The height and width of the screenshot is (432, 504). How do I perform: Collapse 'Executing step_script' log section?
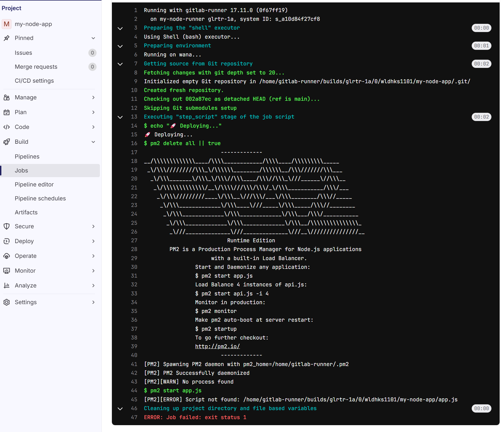click(x=120, y=117)
